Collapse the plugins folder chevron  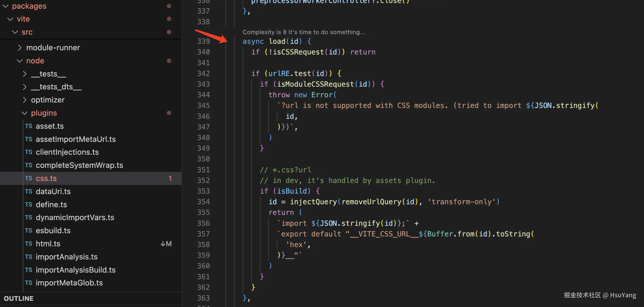coord(25,113)
